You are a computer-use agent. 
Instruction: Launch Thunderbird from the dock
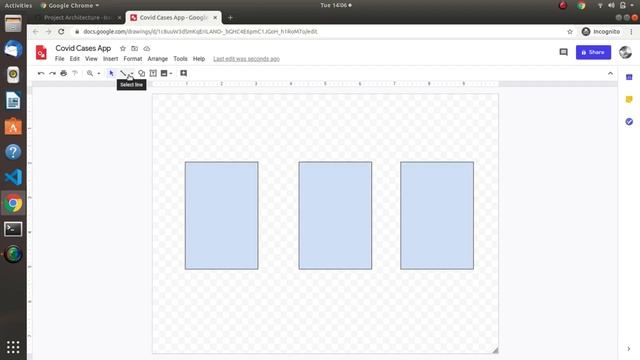click(13, 49)
